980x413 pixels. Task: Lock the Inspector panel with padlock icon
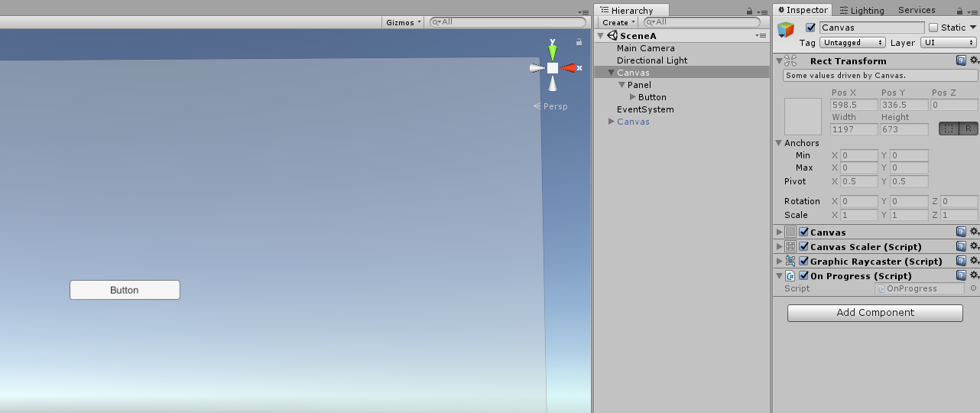coord(960,11)
